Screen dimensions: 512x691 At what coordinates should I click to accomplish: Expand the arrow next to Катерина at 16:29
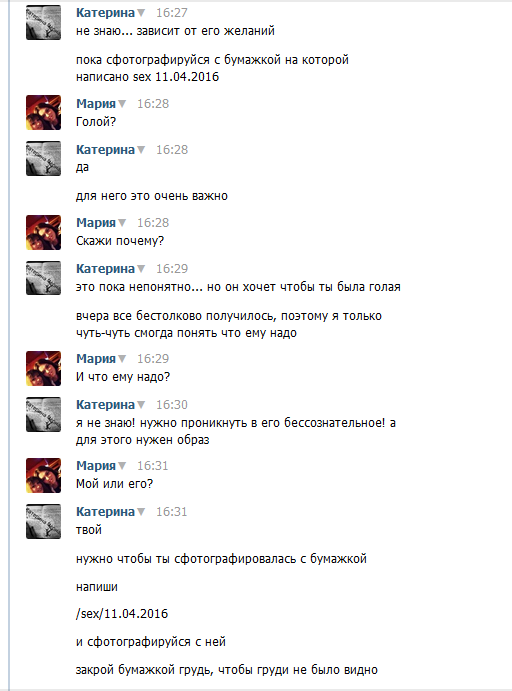pos(141,269)
